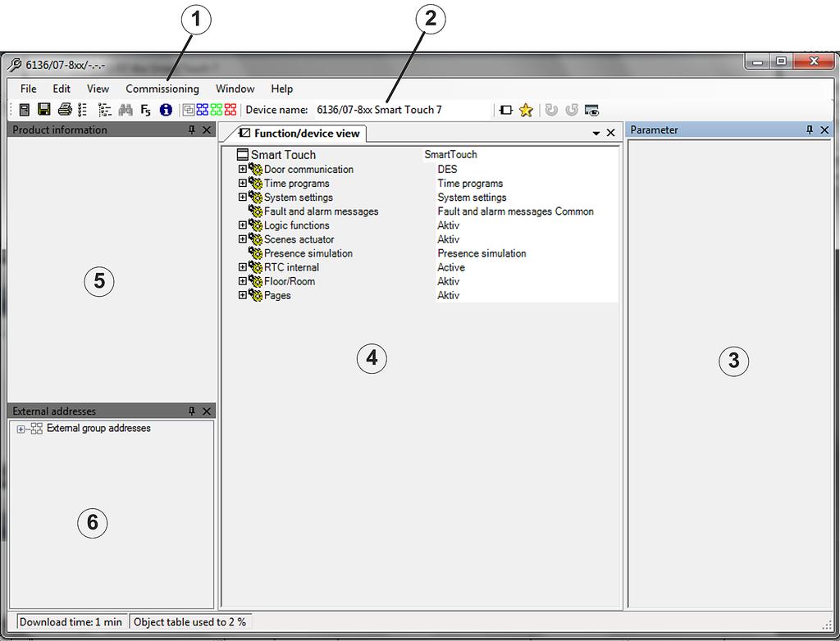840x641 pixels.
Task: Click the F5 refresh toolbar icon
Action: [x=146, y=111]
